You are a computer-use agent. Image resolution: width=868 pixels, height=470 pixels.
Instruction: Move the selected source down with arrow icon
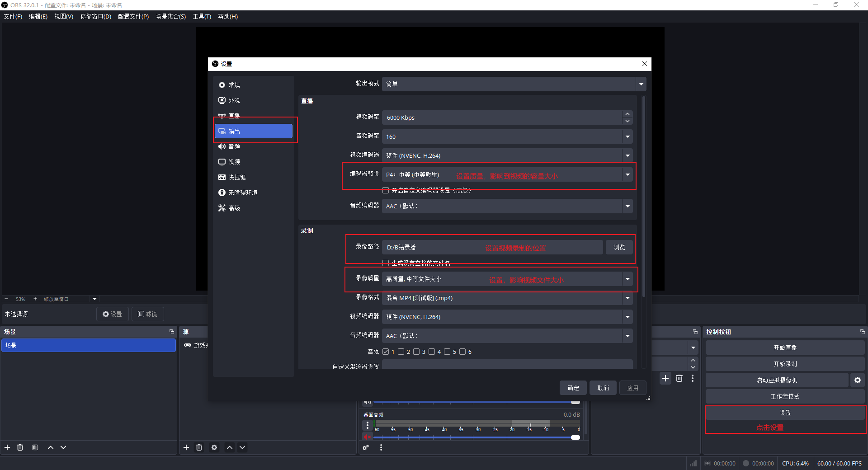(x=242, y=447)
